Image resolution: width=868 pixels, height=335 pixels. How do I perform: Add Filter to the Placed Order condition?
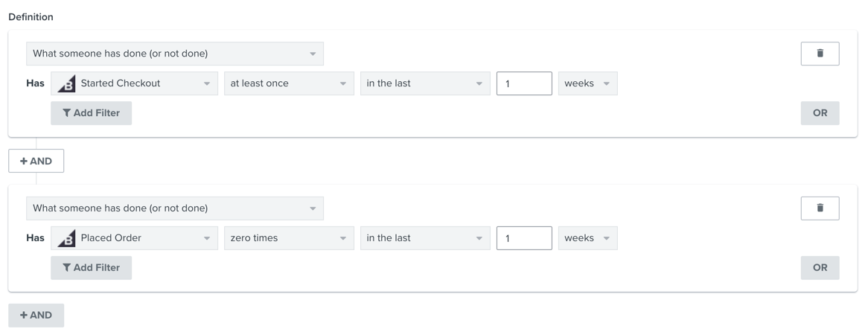coord(91,268)
